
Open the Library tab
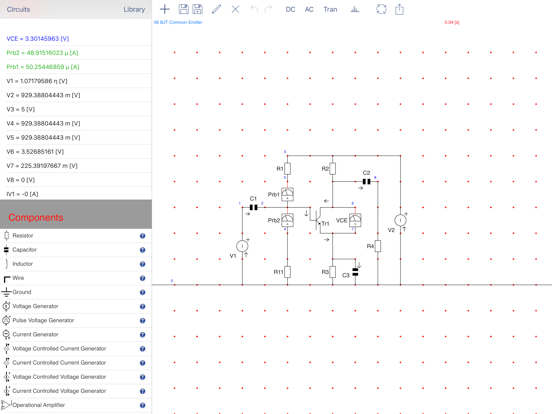134,10
